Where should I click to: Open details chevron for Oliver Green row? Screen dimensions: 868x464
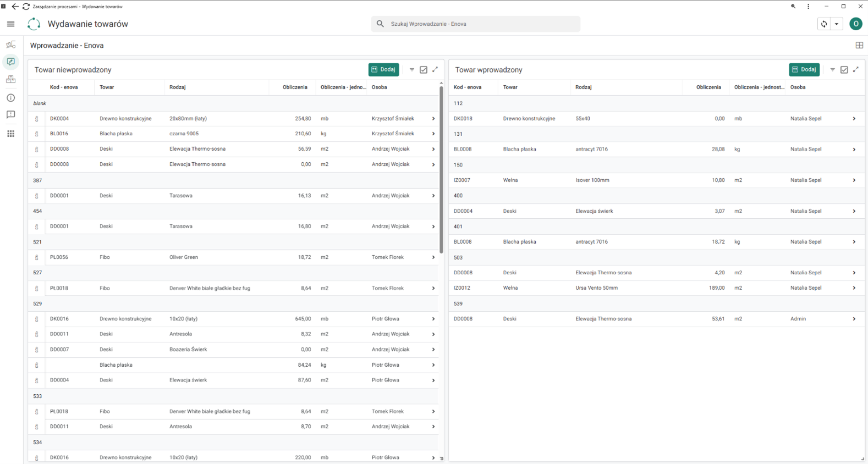tap(433, 257)
